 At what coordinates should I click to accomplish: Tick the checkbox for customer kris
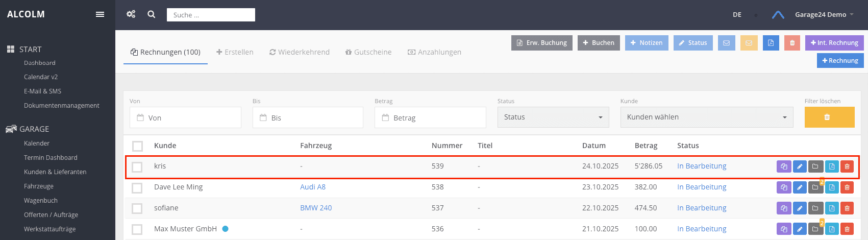click(137, 167)
